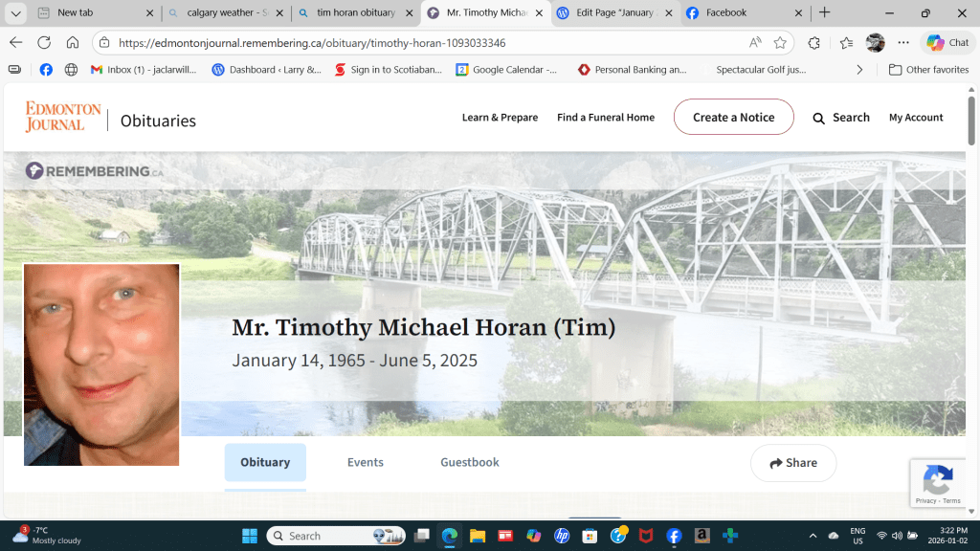Click the browser refresh icon
980x551 pixels.
tap(44, 43)
